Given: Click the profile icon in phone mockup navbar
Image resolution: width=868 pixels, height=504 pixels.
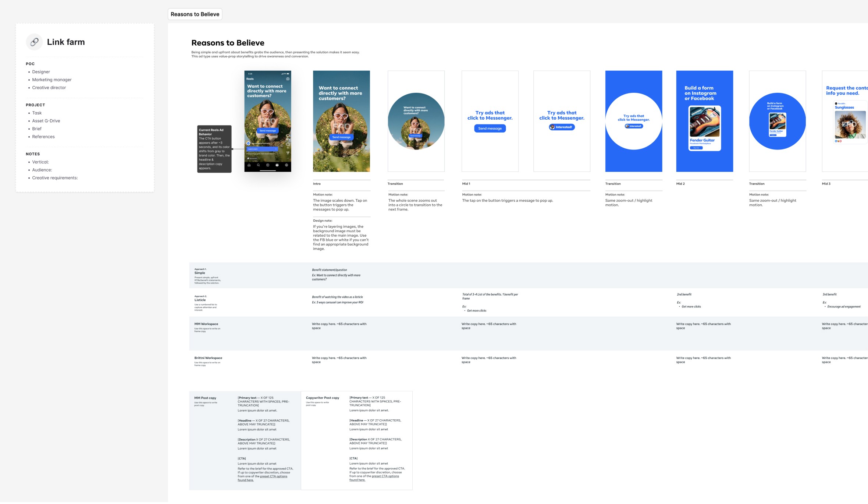Looking at the screenshot, I should [287, 165].
